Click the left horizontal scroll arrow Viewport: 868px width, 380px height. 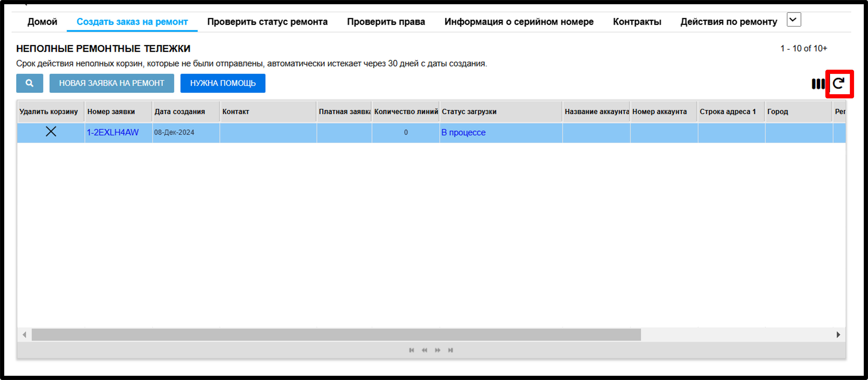click(24, 335)
